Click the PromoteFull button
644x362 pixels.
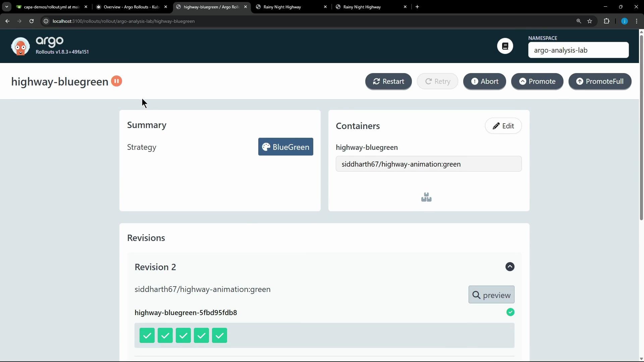600,81
